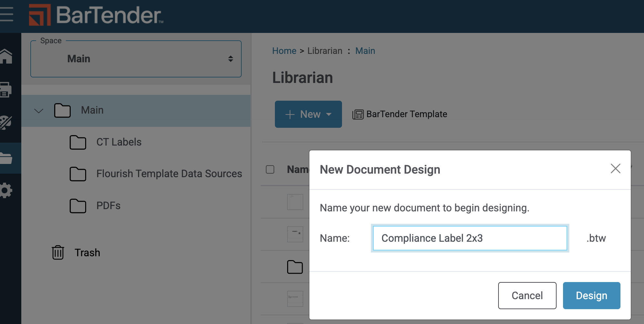644x324 pixels.
Task: Click the Design button
Action: (591, 296)
